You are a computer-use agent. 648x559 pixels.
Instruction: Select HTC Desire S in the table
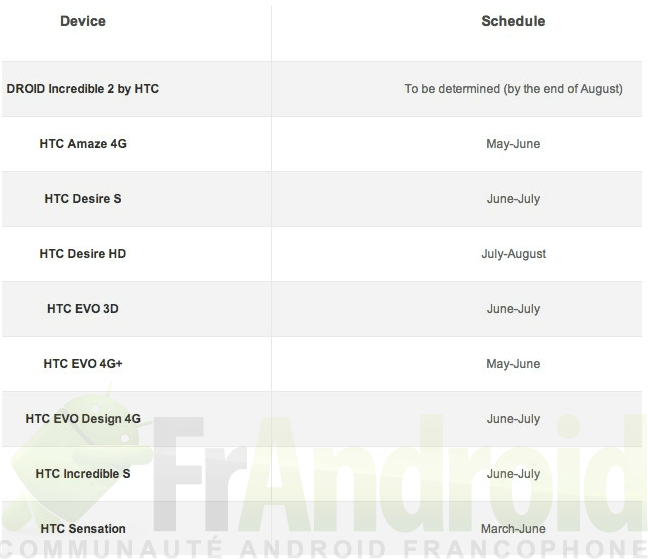83,199
